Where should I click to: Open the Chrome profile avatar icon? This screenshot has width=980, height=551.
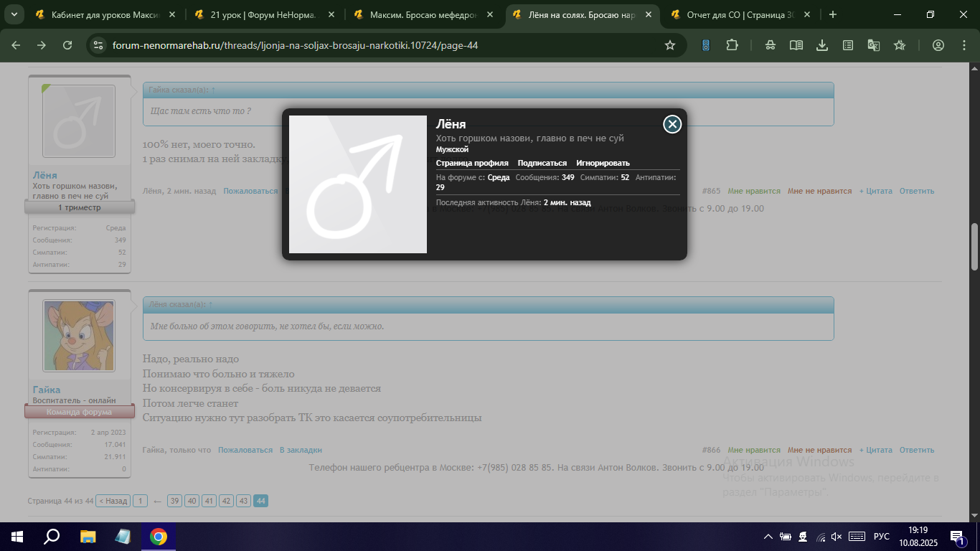(x=938, y=45)
